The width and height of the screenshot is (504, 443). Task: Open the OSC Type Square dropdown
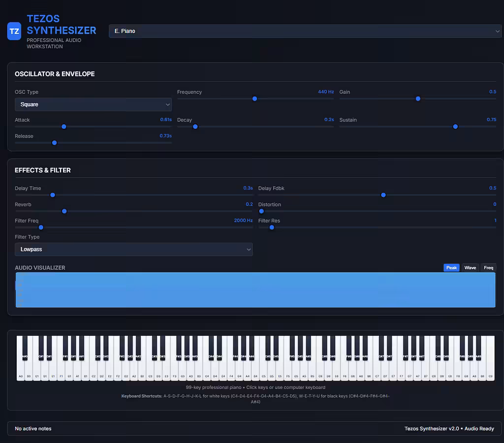(93, 104)
